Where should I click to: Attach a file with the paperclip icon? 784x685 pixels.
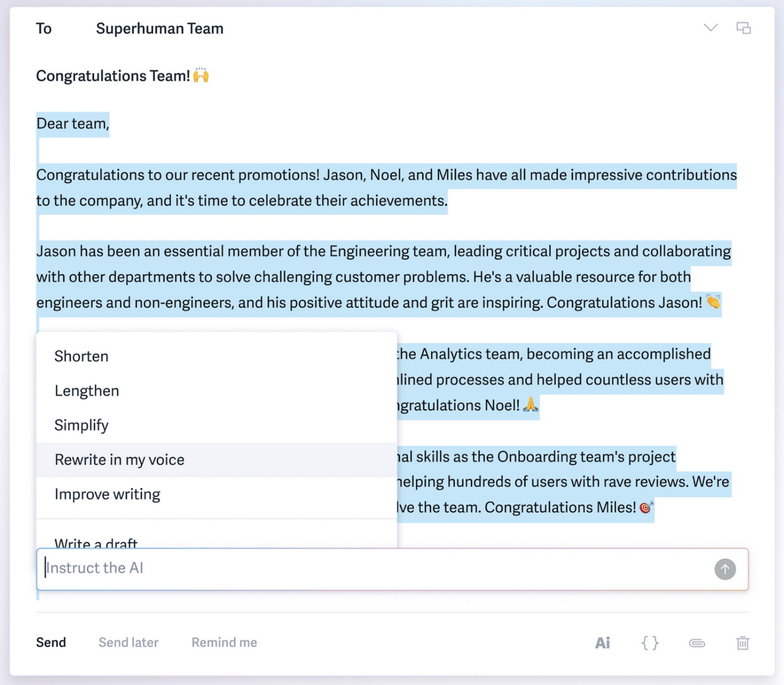pos(696,642)
